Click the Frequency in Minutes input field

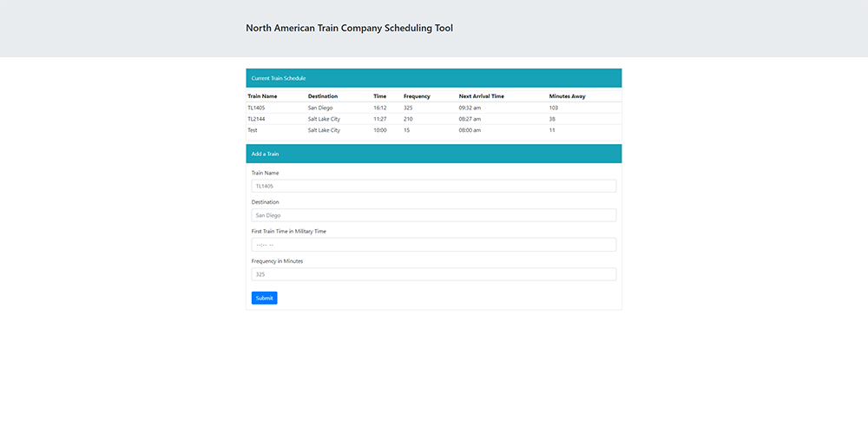(433, 274)
